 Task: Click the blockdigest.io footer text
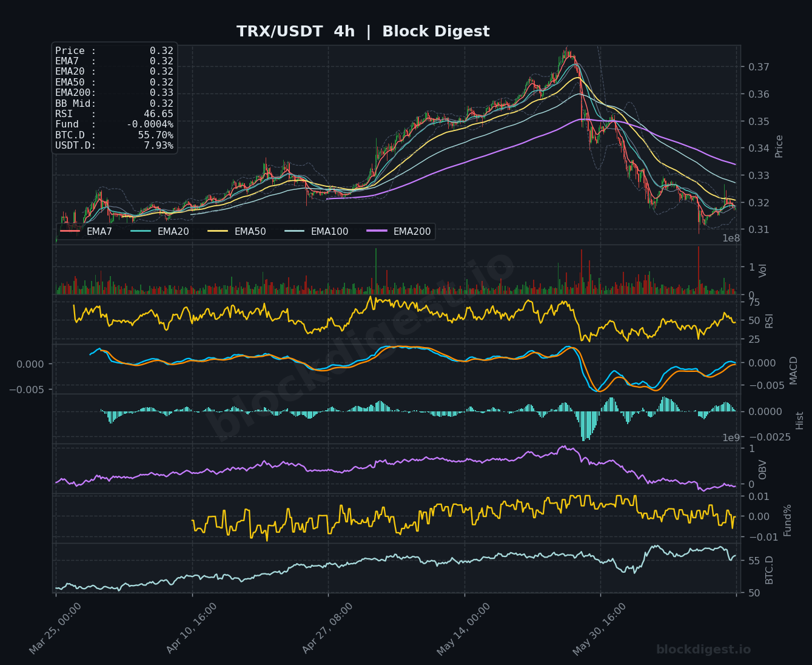click(703, 650)
